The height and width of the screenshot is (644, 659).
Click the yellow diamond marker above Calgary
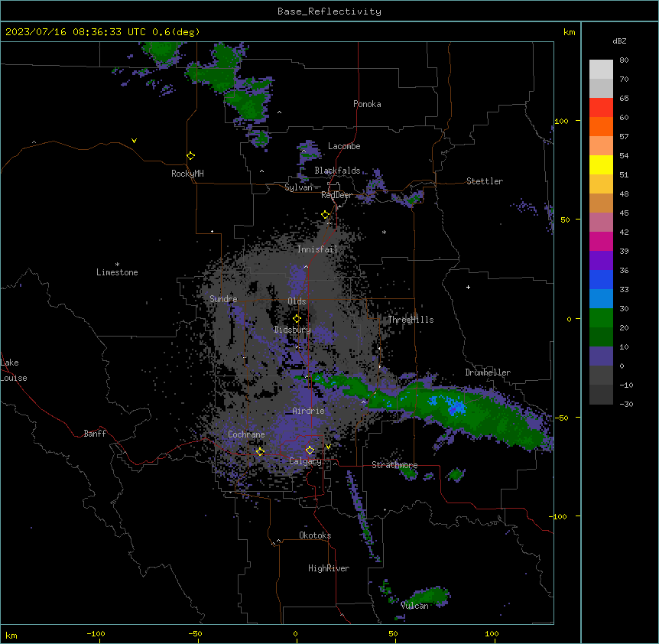point(310,450)
